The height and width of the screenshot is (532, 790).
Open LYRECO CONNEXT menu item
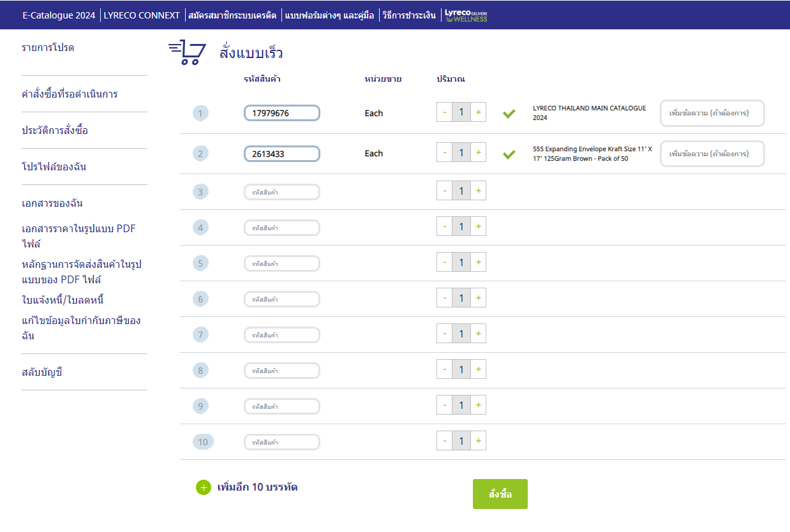(142, 15)
